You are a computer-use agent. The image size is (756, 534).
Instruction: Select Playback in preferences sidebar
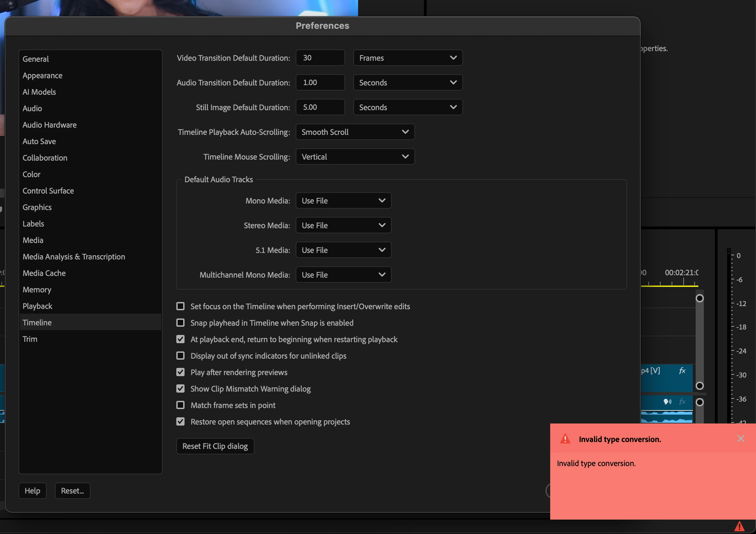(x=37, y=306)
